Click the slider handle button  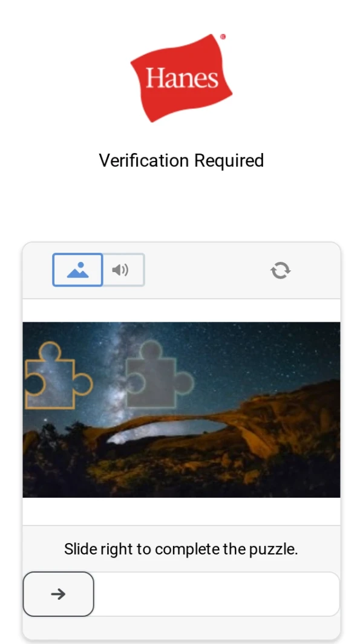(x=58, y=594)
